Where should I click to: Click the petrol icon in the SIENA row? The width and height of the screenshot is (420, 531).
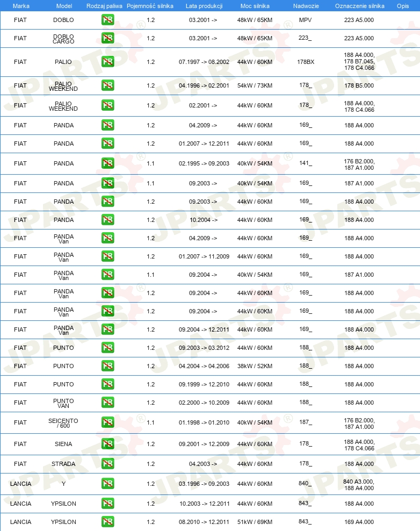(107, 444)
